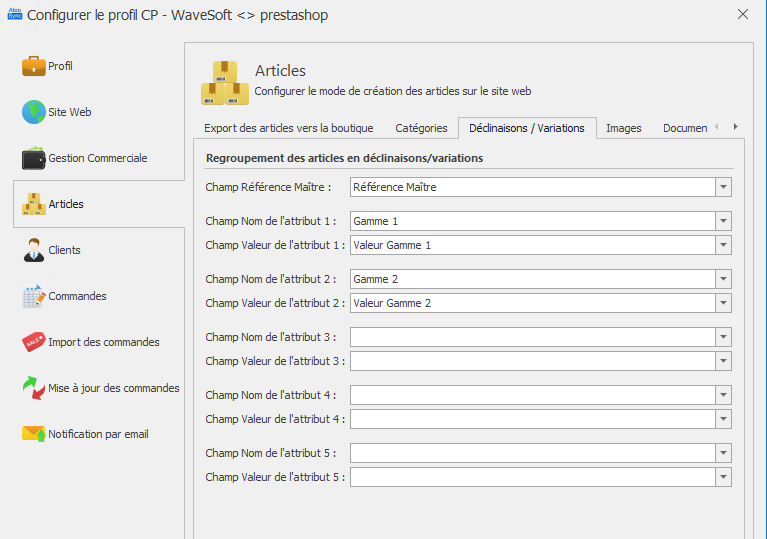This screenshot has height=539, width=767.
Task: Open the Profil briefcase icon
Action: tap(34, 66)
